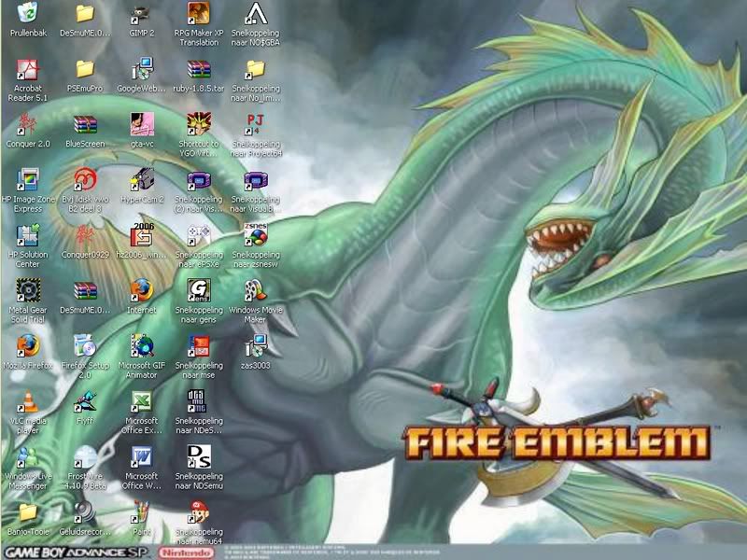This screenshot has height=560, width=747.
Task: Select the zsnesw emulator shortcut
Action: [255, 234]
